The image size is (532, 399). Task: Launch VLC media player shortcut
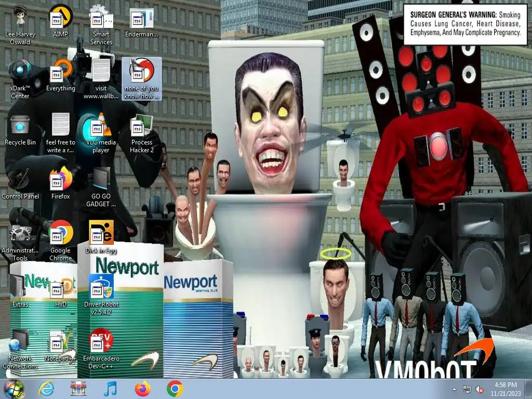tap(101, 134)
